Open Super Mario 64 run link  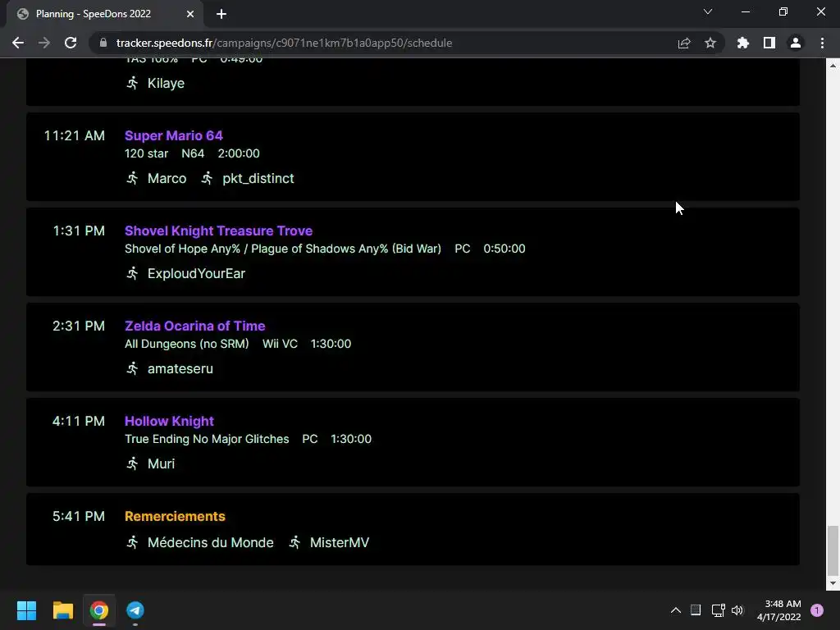point(174,135)
